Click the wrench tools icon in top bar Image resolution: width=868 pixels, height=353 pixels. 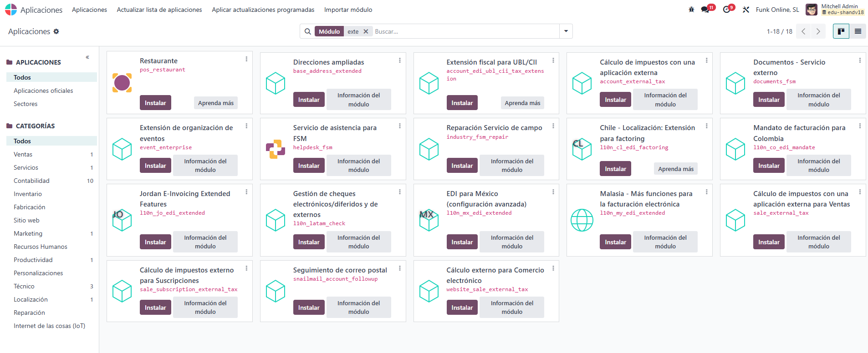pos(746,10)
